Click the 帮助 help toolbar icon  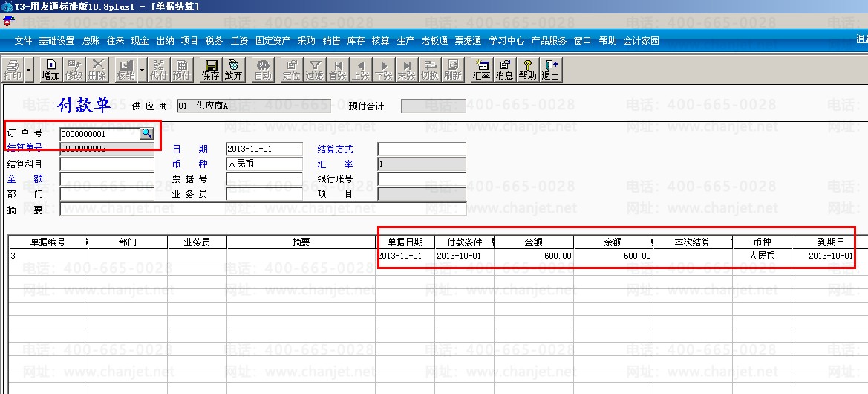(x=527, y=70)
